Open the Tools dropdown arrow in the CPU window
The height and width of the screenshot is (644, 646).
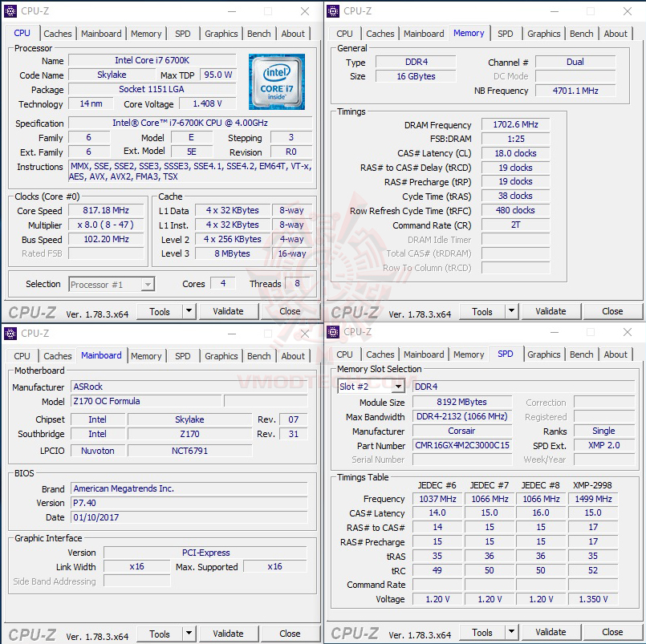187,311
